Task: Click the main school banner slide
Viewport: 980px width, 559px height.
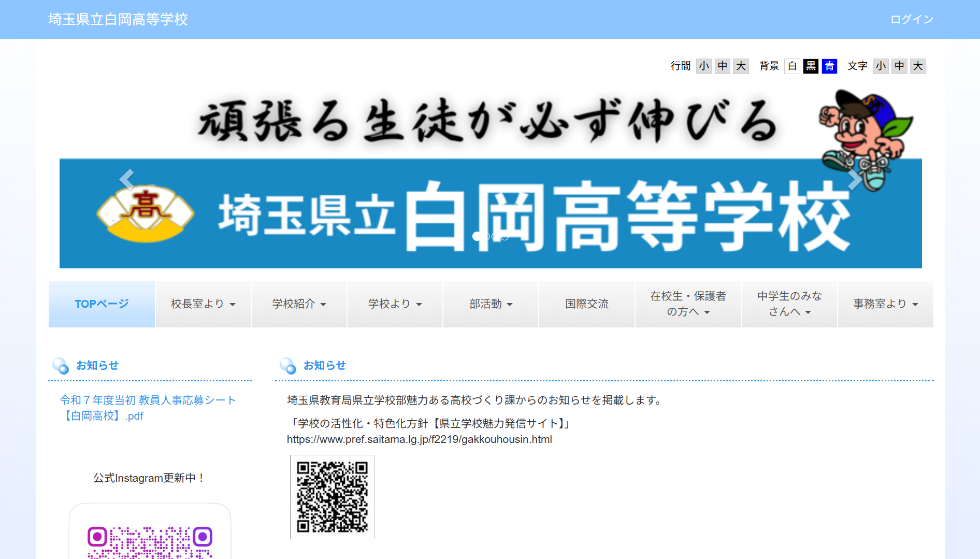Action: pyautogui.click(x=491, y=179)
